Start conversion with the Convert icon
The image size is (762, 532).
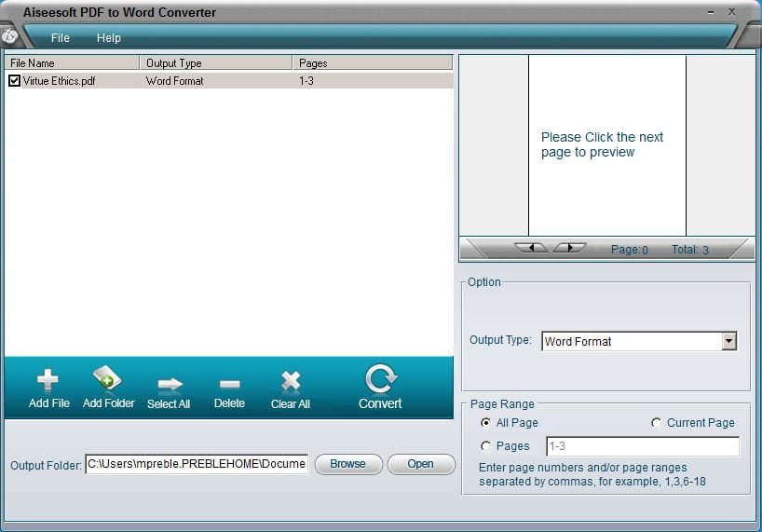380,379
